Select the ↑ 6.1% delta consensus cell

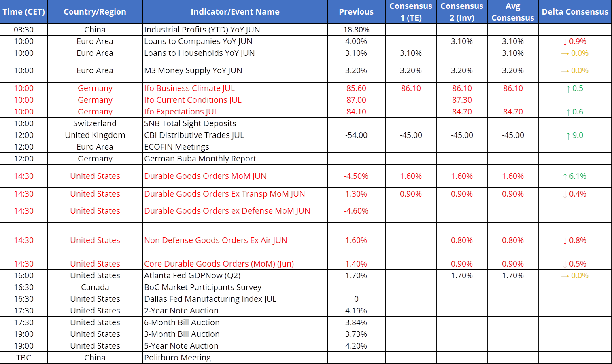pos(575,176)
